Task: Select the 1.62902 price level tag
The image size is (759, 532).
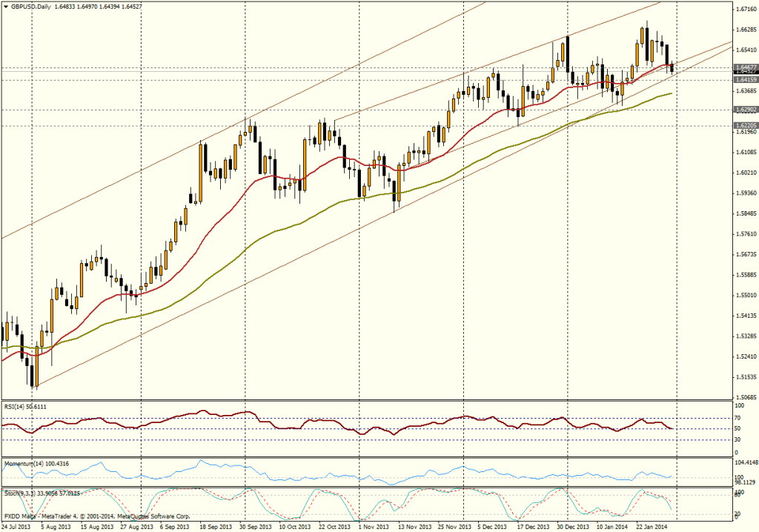Action: pyautogui.click(x=745, y=110)
